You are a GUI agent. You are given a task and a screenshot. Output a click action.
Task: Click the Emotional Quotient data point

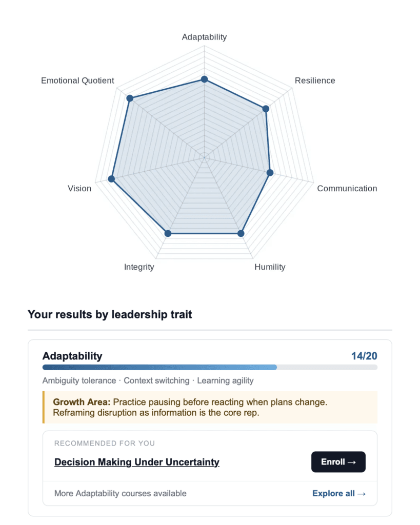coord(130,98)
